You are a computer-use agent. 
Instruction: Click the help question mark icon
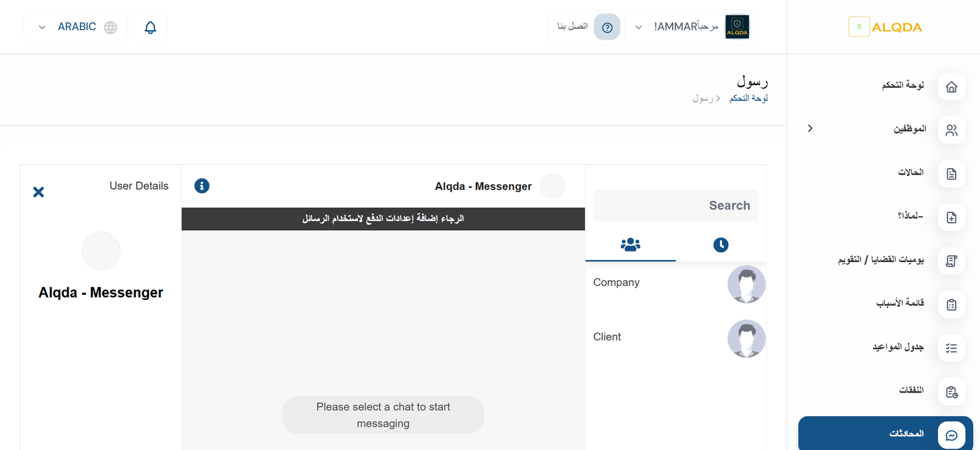pyautogui.click(x=607, y=28)
